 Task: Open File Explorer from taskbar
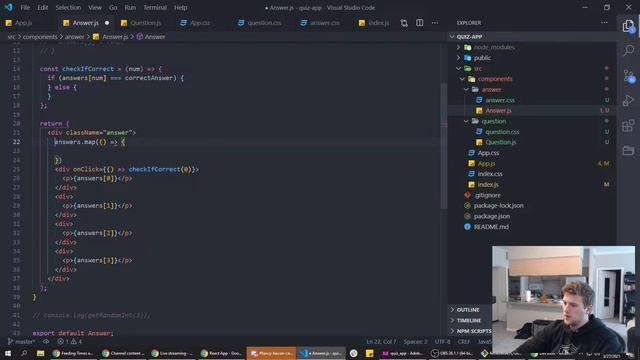tap(40, 353)
